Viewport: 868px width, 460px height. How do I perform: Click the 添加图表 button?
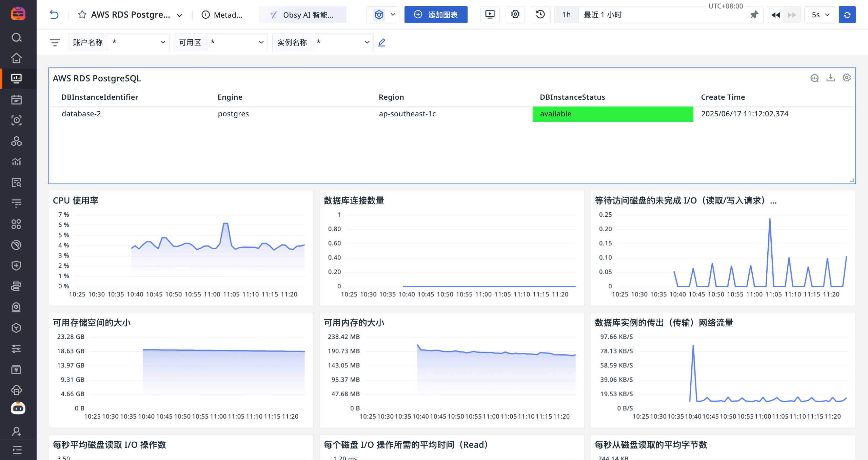436,15
